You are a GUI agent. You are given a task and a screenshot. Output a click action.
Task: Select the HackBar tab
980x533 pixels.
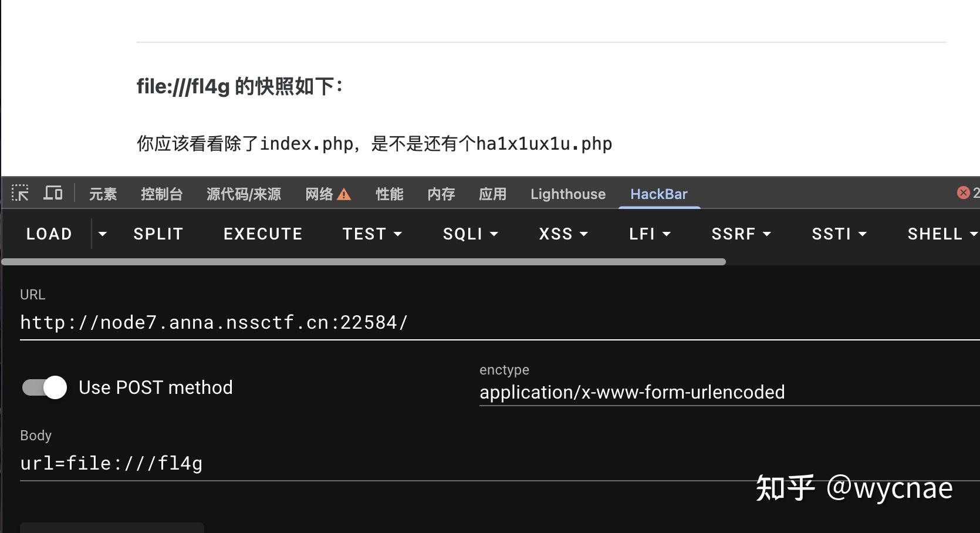(x=658, y=194)
